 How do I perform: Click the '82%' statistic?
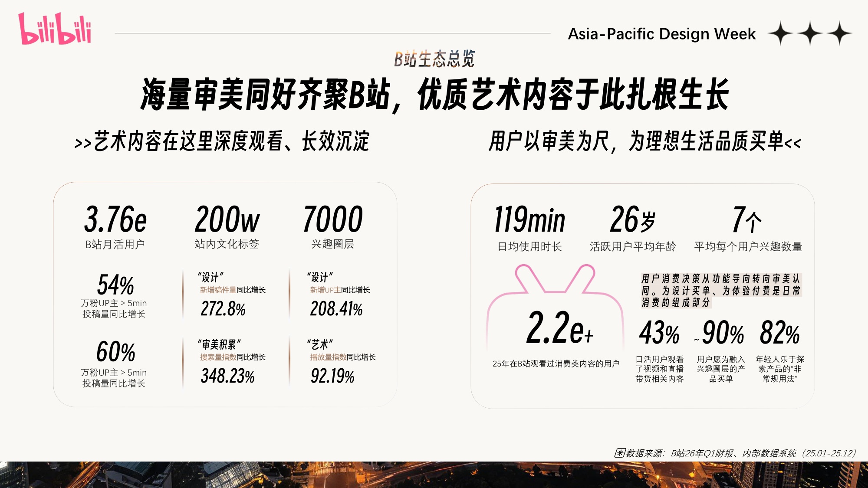click(779, 333)
